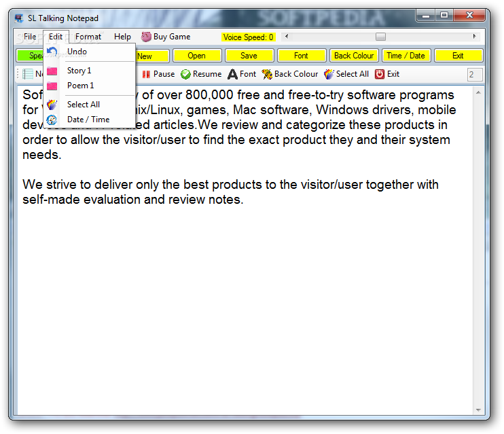Click the pink Story 1 icon
504x434 pixels.
coord(52,71)
